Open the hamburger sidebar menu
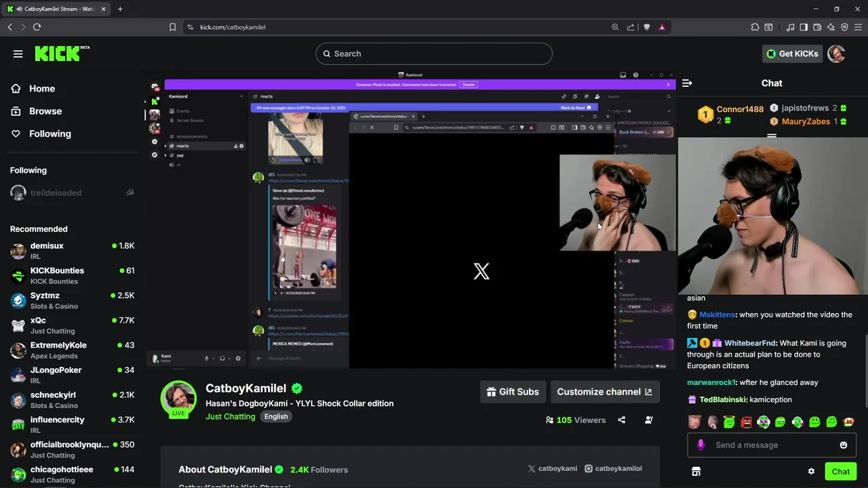 click(x=18, y=54)
